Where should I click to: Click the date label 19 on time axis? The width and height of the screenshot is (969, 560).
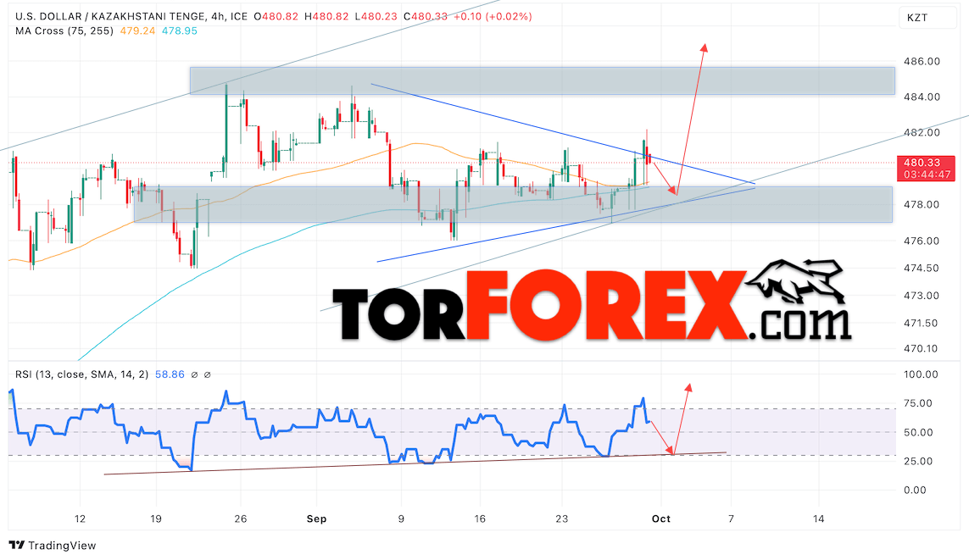(156, 519)
